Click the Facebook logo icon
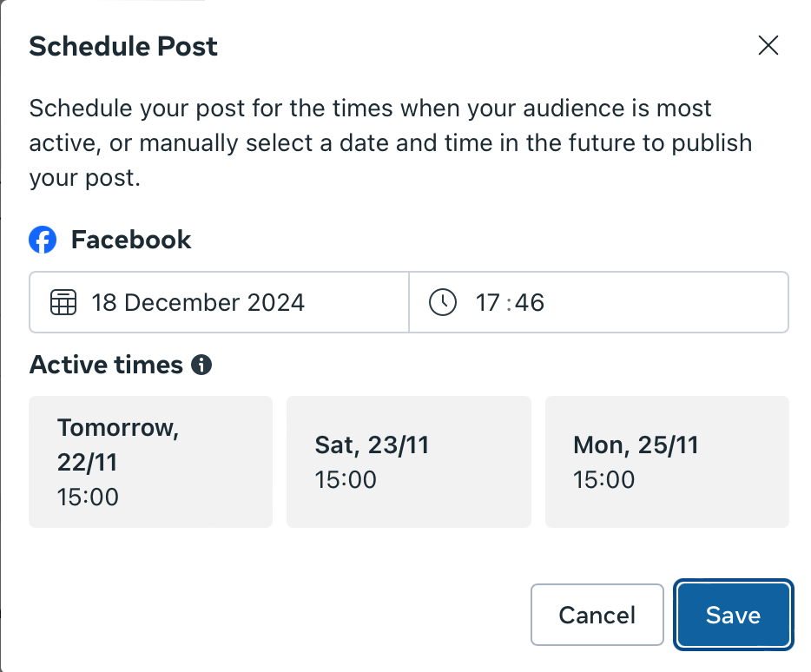This screenshot has height=672, width=811. (43, 240)
